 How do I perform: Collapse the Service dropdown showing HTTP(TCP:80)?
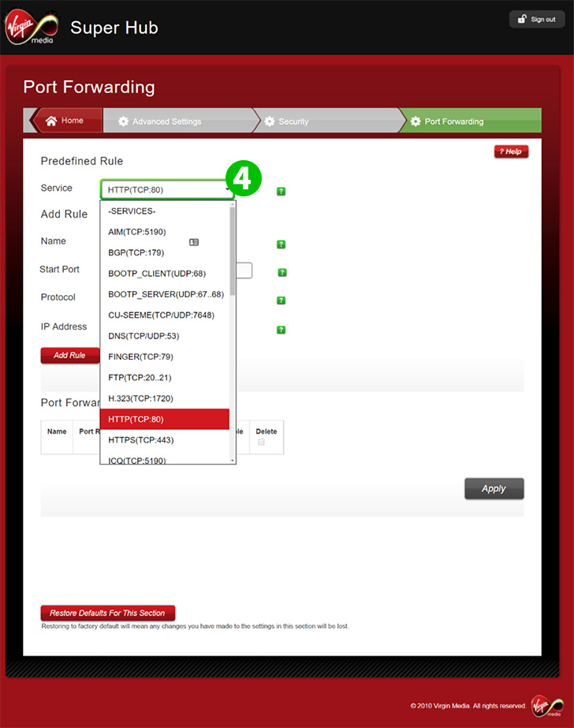point(167,189)
